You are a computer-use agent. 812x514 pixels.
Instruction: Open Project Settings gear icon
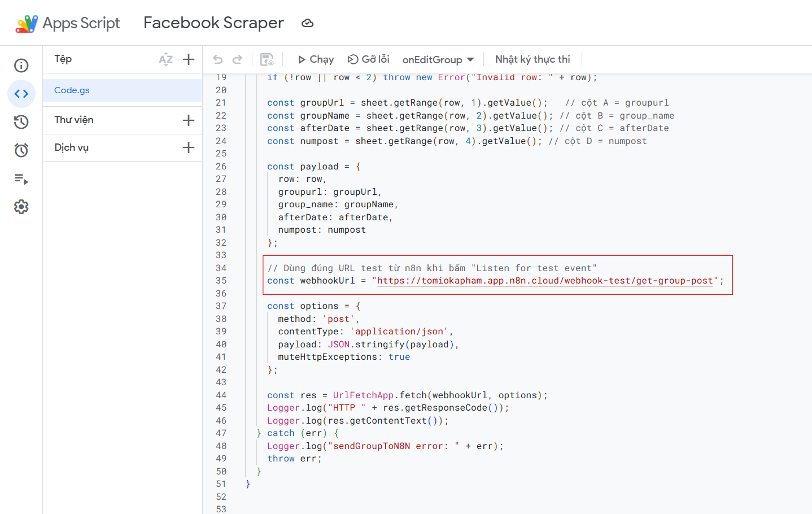click(21, 207)
